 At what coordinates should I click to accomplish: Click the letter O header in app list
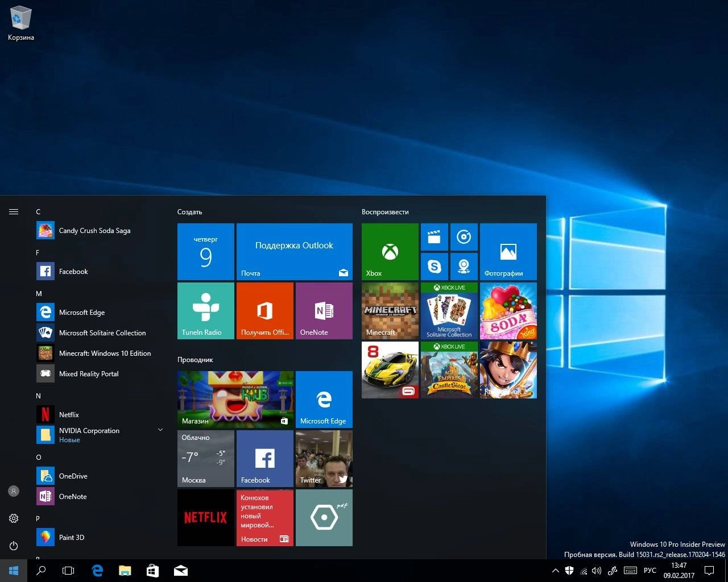coord(38,458)
